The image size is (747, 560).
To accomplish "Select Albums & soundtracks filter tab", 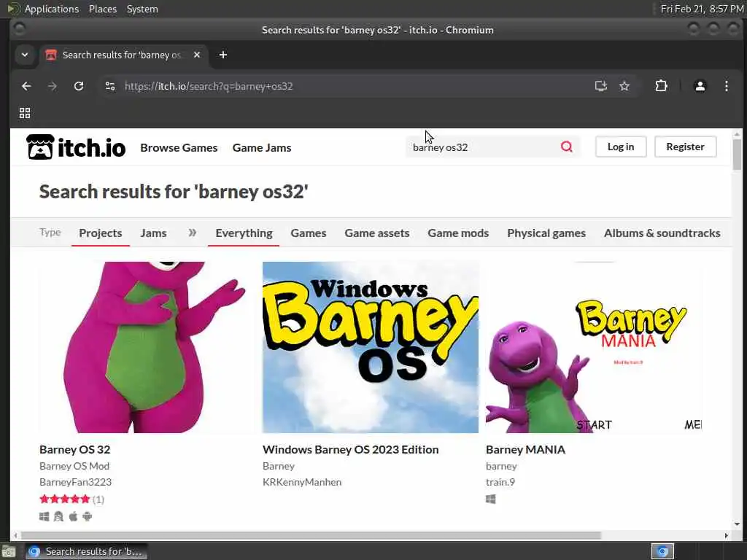I will tap(662, 233).
